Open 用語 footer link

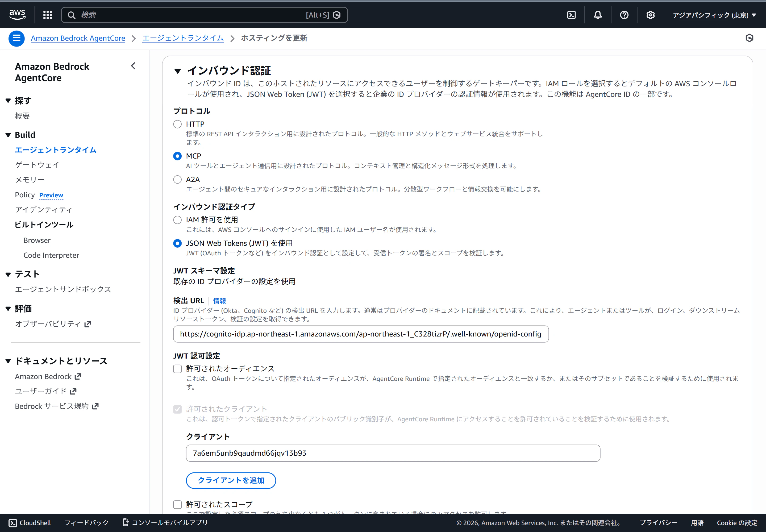(x=697, y=522)
